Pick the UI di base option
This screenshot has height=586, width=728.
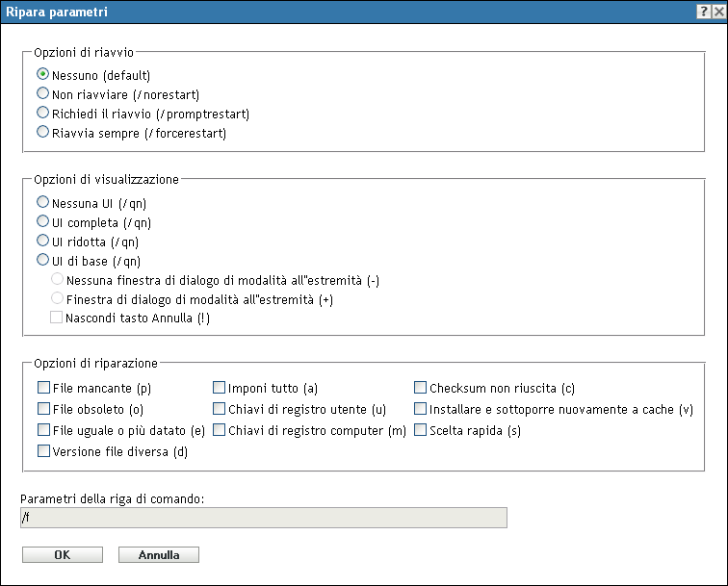coord(42,261)
